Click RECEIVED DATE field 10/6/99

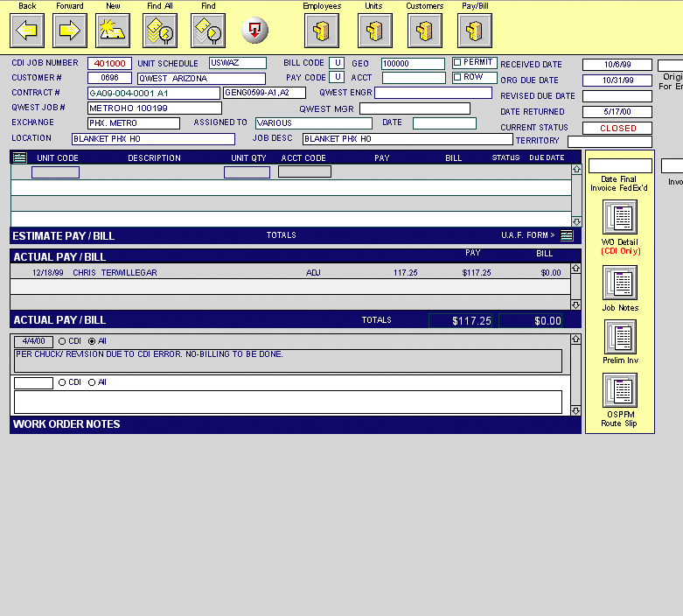(617, 65)
